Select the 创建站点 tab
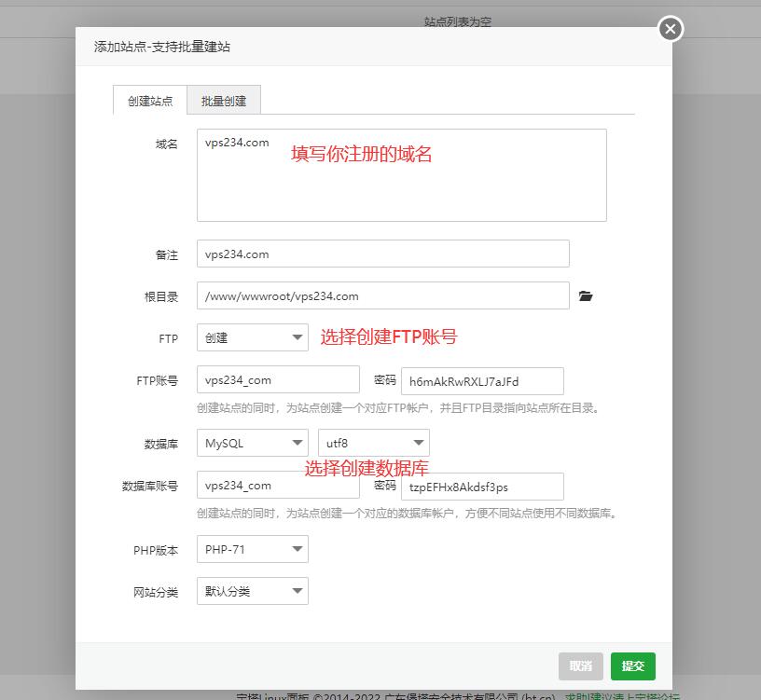 pyautogui.click(x=150, y=101)
